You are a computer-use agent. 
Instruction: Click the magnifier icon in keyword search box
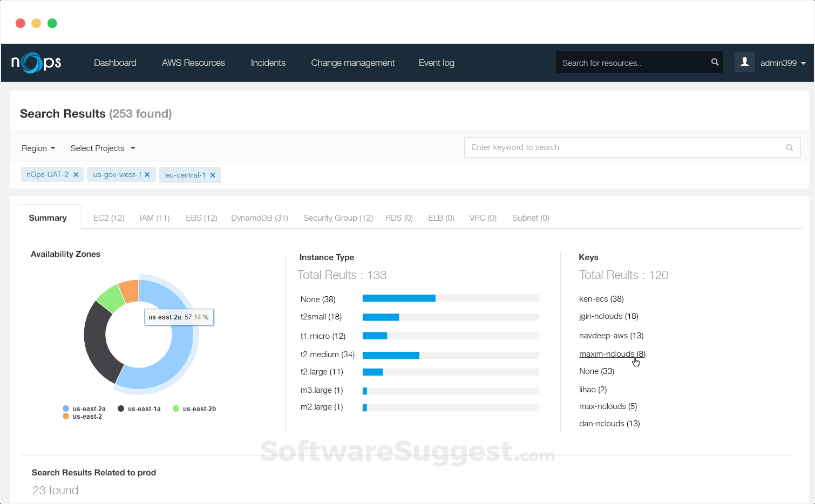tap(789, 147)
